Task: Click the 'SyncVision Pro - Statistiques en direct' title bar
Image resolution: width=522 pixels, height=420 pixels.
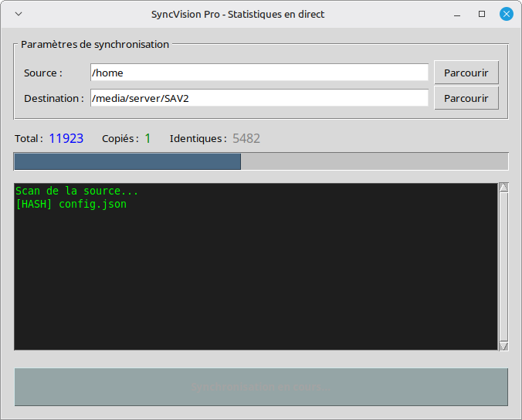Action: pos(237,14)
